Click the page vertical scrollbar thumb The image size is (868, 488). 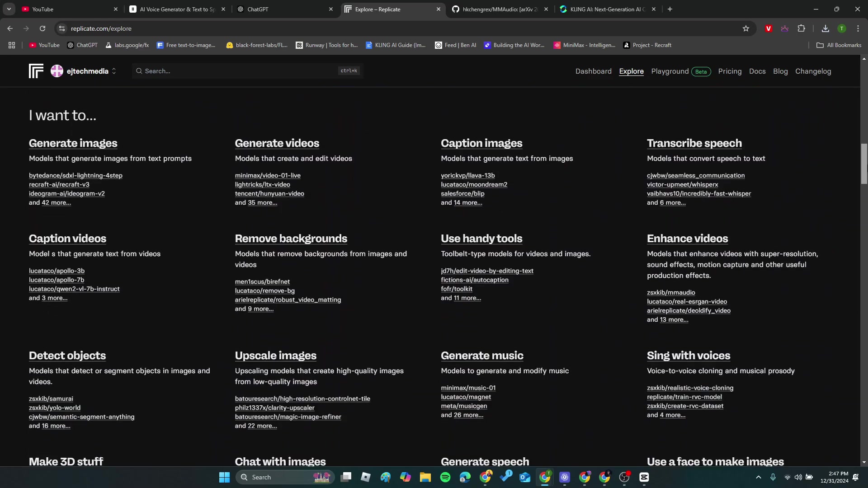pyautogui.click(x=864, y=164)
